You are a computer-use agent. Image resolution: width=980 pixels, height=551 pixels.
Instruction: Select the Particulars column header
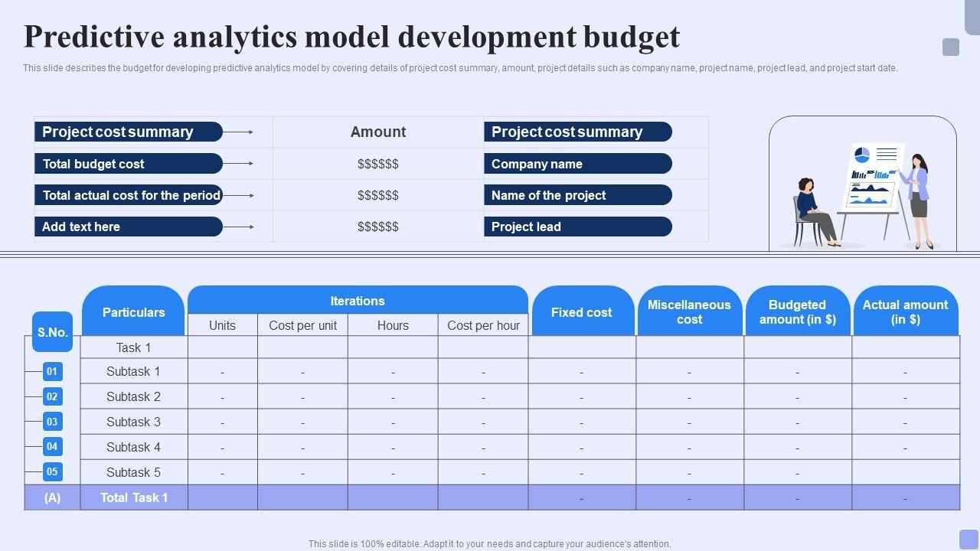point(133,312)
